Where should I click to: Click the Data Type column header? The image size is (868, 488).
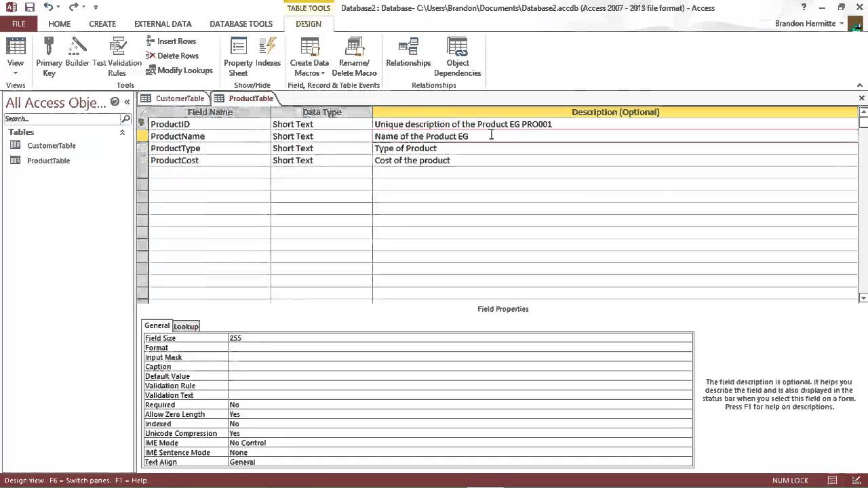click(321, 112)
